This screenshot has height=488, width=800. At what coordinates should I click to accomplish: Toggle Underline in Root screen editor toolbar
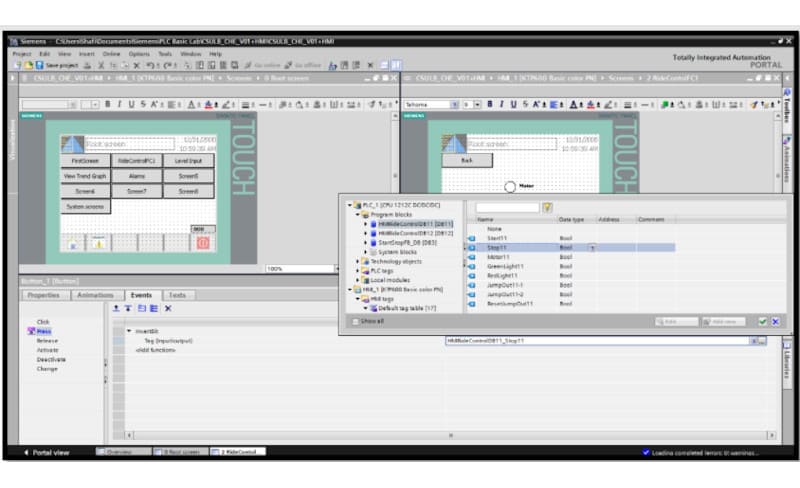131,104
